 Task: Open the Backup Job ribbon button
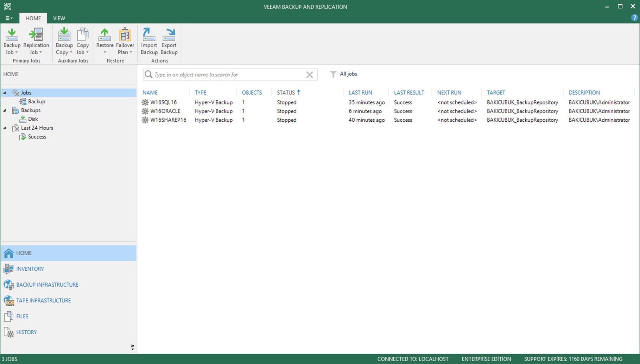tap(12, 41)
